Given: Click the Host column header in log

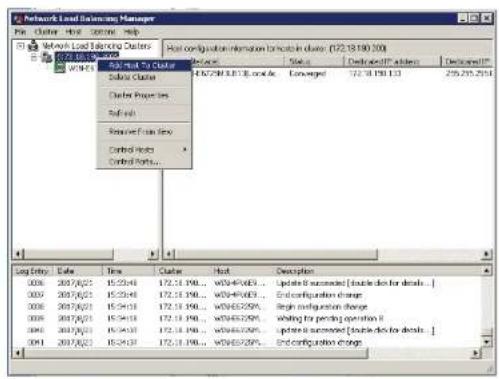Looking at the screenshot, I should (242, 271).
